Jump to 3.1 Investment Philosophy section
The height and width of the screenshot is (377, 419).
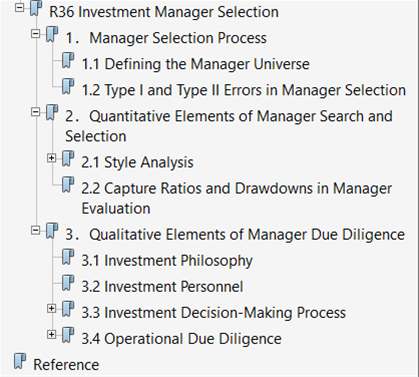167,261
